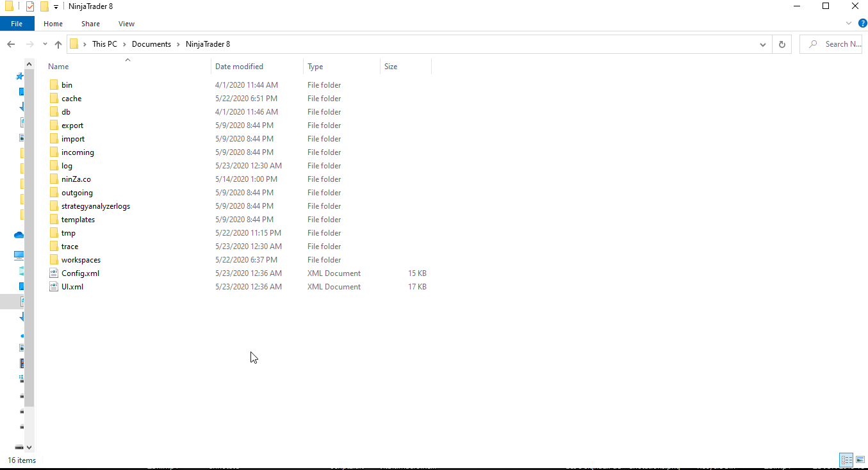
Task: Click the folder name "strategyanalyzerlogs"
Action: click(95, 206)
